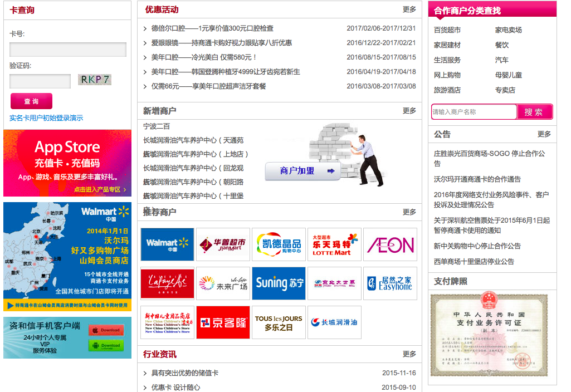The height and width of the screenshot is (392, 571).
Task: Tap the Android download button
Action: click(106, 345)
